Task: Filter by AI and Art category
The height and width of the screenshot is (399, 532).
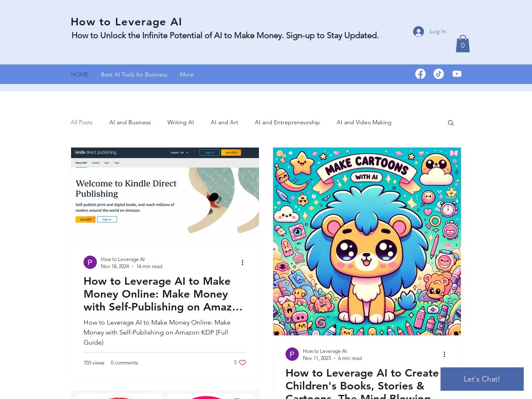Action: (x=224, y=122)
